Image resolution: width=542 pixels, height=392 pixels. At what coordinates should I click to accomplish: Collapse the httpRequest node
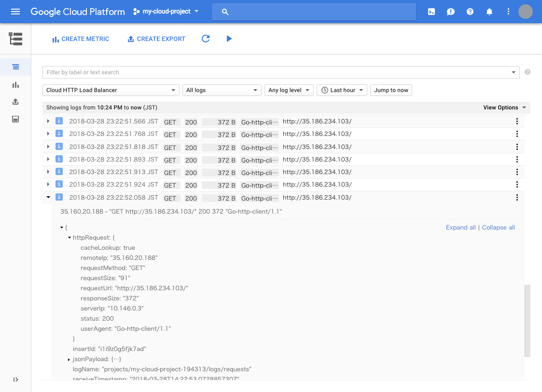tap(69, 238)
